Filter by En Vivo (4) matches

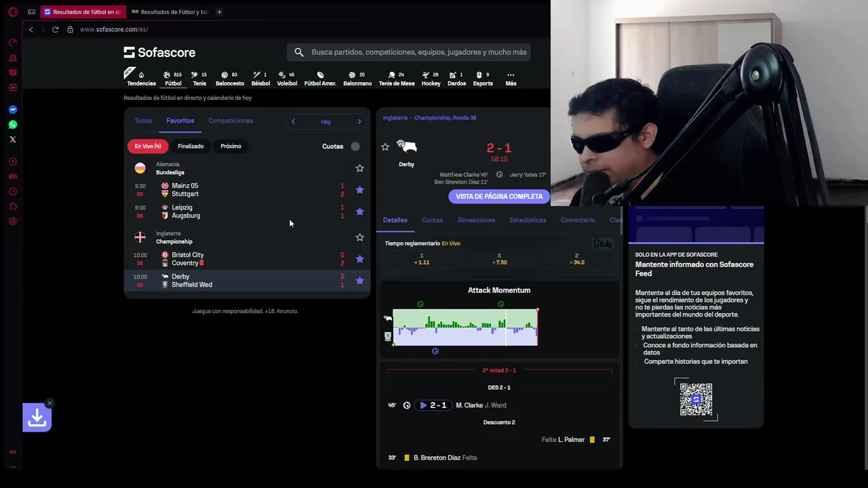pyautogui.click(x=148, y=146)
